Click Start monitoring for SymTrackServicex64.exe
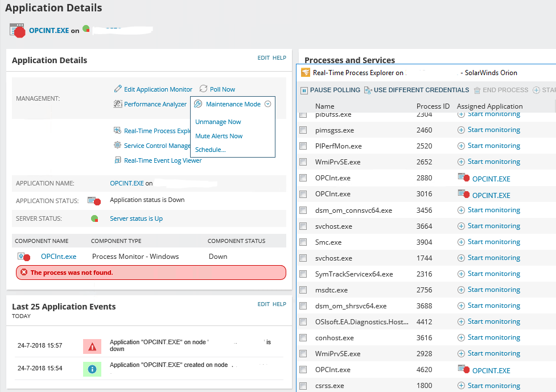The width and height of the screenshot is (556, 392). coord(494,274)
